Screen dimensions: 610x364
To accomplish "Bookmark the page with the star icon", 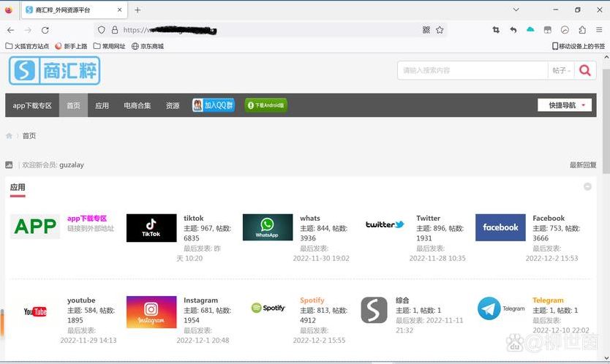I will point(440,30).
